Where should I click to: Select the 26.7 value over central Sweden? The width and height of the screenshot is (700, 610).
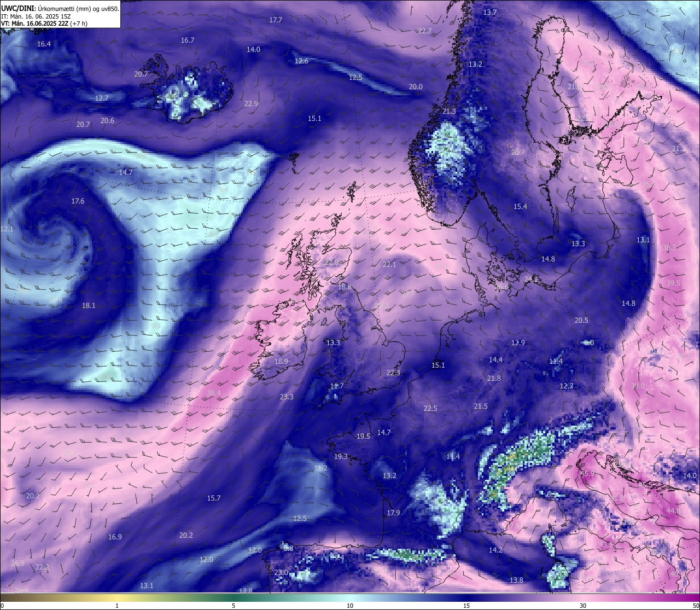coord(518,152)
